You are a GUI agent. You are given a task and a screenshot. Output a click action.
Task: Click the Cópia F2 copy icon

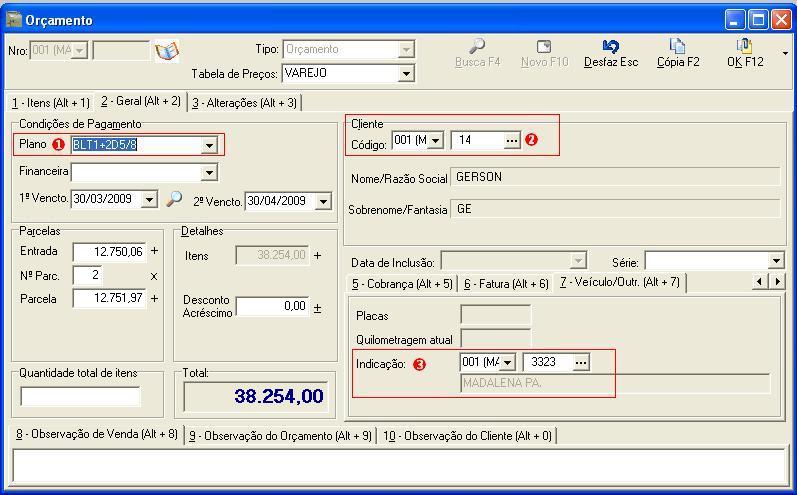[677, 47]
